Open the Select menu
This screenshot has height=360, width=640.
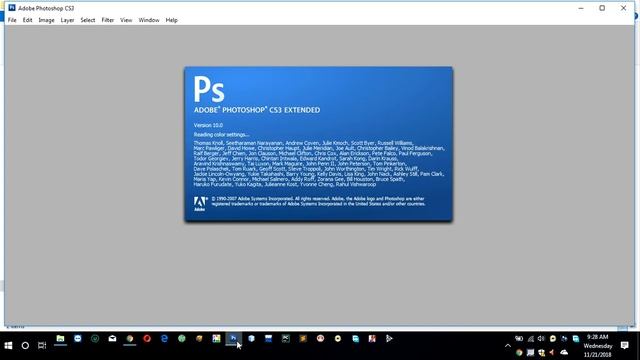[87, 20]
